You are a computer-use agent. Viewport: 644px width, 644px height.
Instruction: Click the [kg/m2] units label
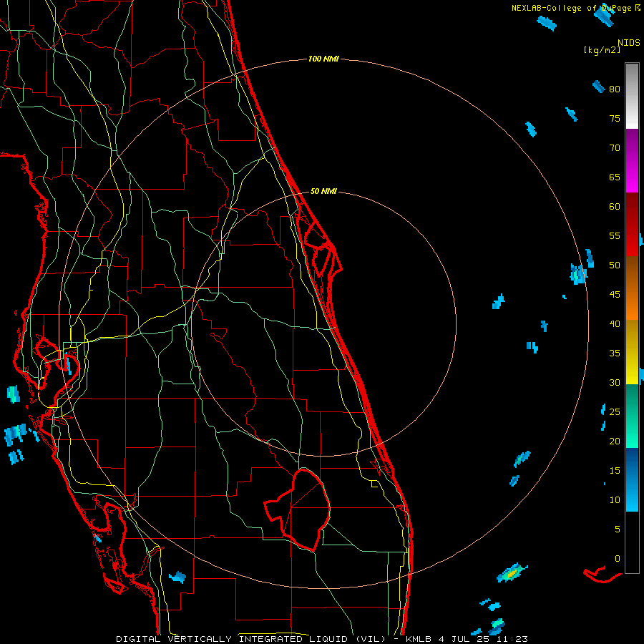[602, 50]
